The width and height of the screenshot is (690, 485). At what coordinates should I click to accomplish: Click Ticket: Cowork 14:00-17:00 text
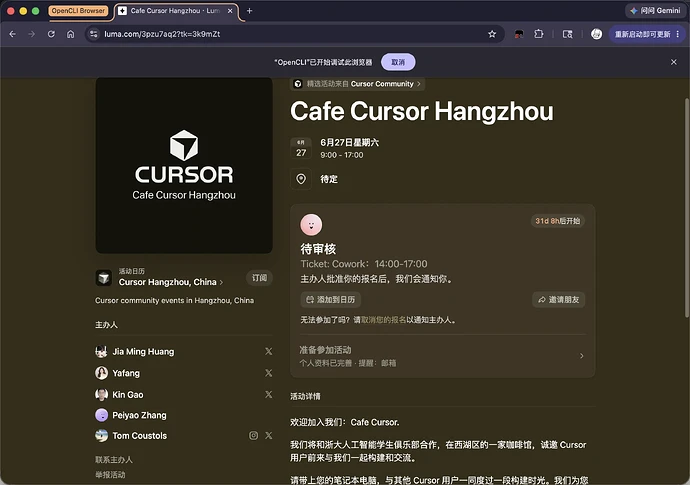[363, 264]
